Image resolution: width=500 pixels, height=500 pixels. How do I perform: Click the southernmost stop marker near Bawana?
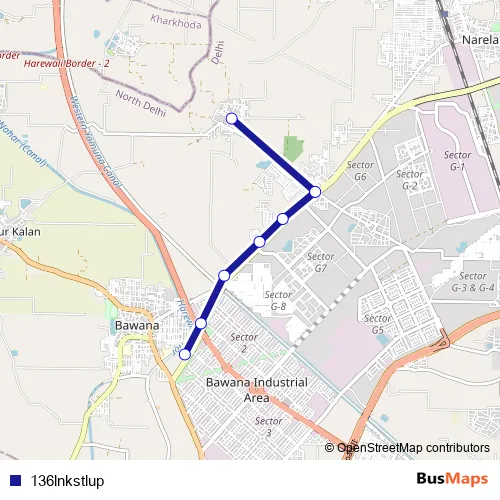185,354
